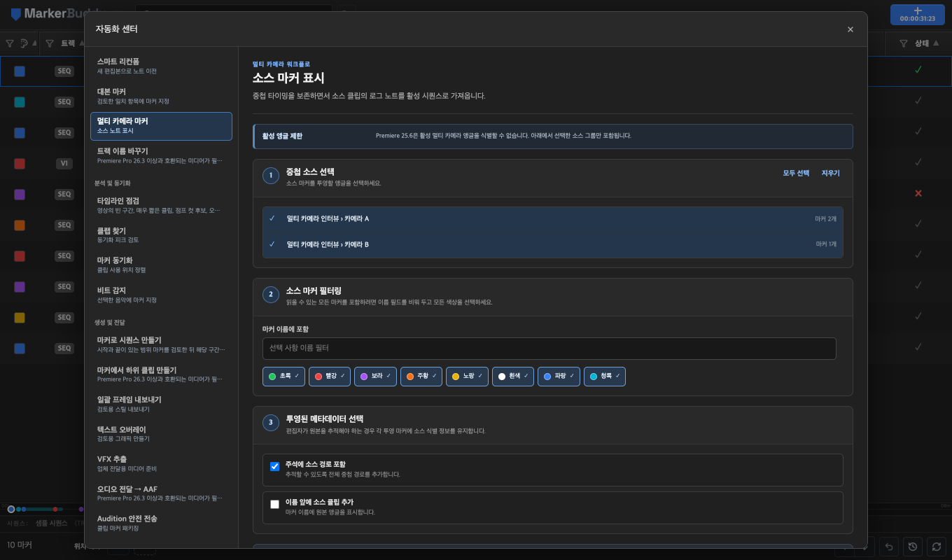Toggle the 초록 color filter chip
The width and height of the screenshot is (952, 560).
click(x=283, y=377)
